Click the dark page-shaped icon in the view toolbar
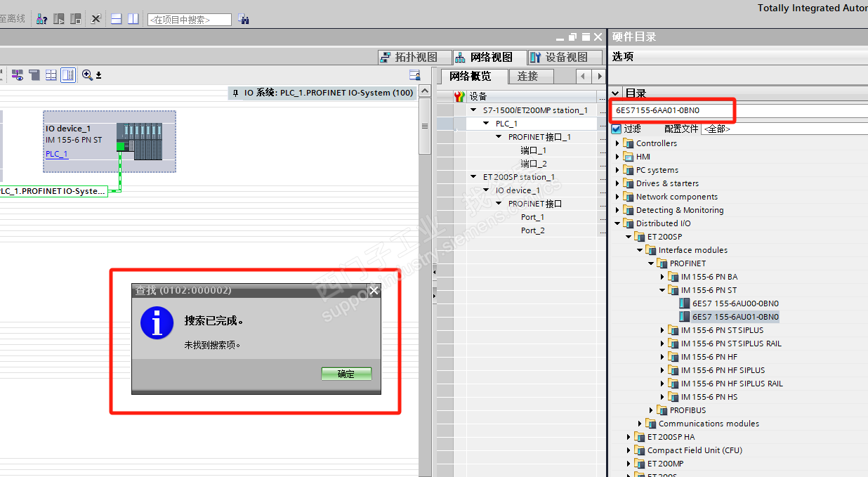Viewport: 868px width, 477px height. tap(34, 75)
